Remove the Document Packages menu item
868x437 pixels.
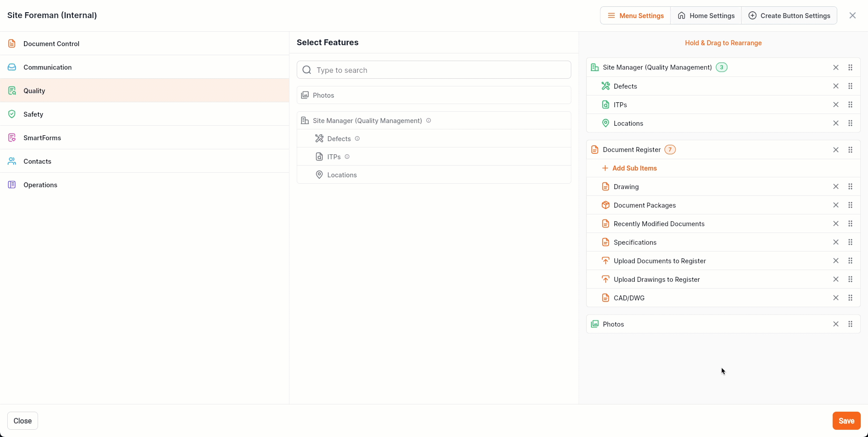pyautogui.click(x=835, y=205)
